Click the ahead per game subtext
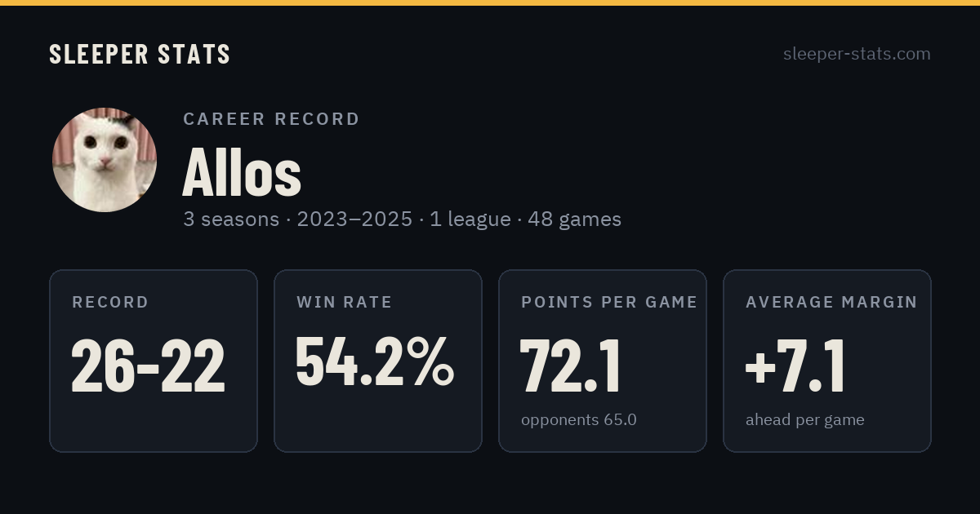The image size is (980, 514). point(805,420)
